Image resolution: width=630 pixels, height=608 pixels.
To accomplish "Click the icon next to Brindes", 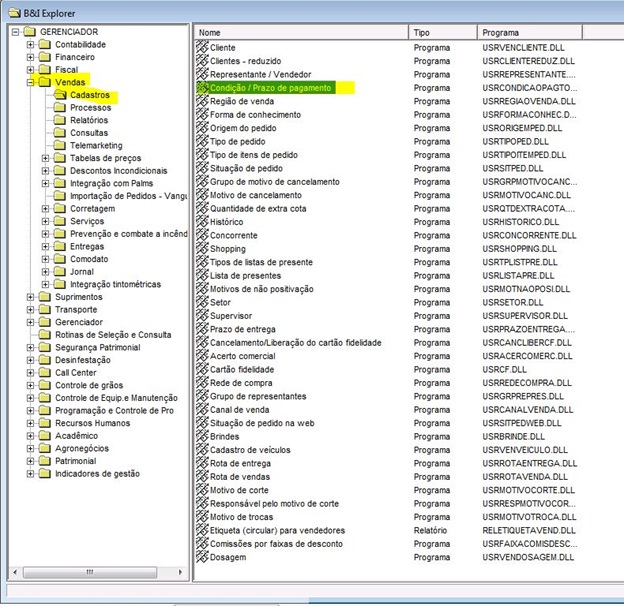I will [202, 436].
